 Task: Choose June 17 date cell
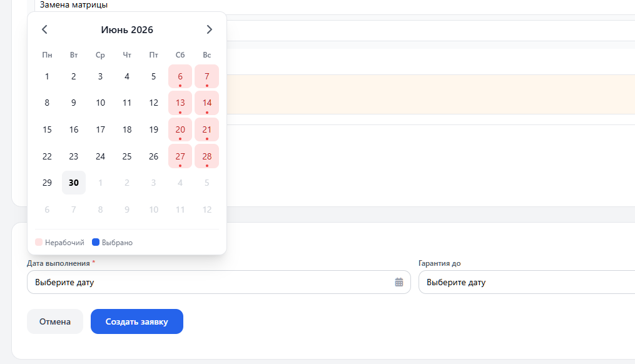[x=101, y=129]
